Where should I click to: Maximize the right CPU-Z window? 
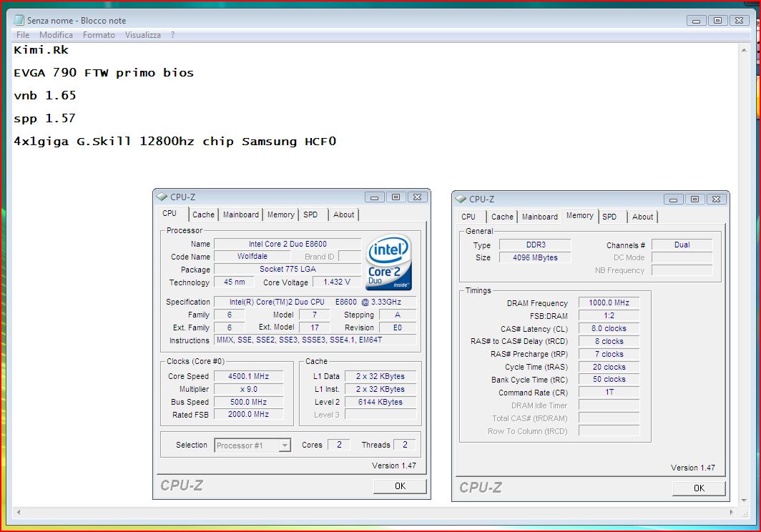click(x=694, y=199)
